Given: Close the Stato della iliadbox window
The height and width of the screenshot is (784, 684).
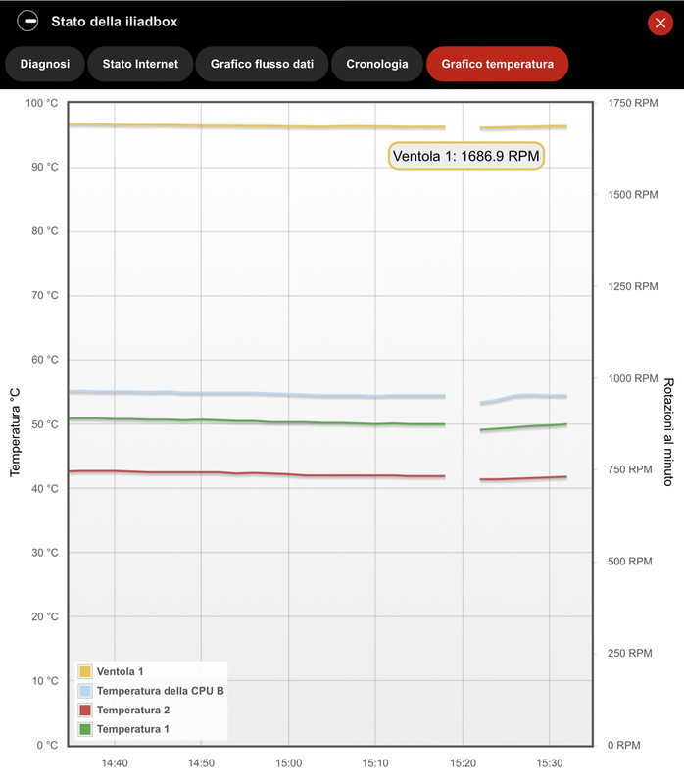Looking at the screenshot, I should coord(660,23).
